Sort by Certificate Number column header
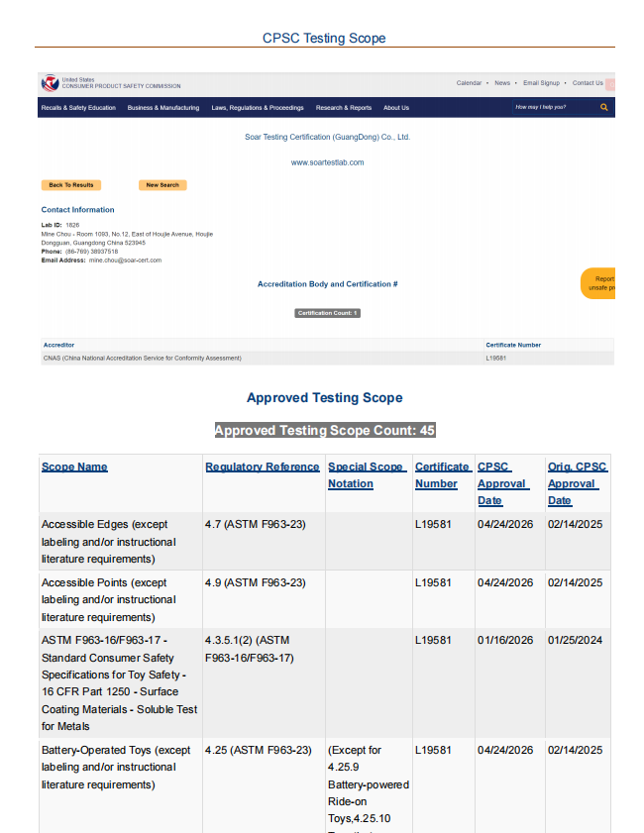 (x=443, y=475)
